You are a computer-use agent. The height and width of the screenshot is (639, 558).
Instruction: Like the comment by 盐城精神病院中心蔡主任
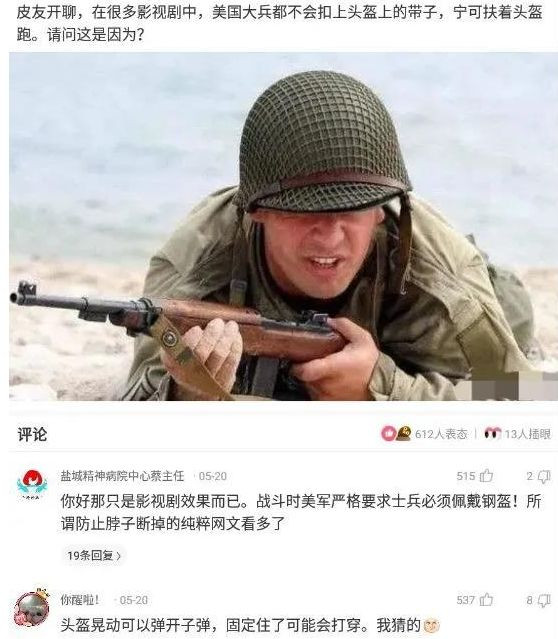pyautogui.click(x=487, y=476)
